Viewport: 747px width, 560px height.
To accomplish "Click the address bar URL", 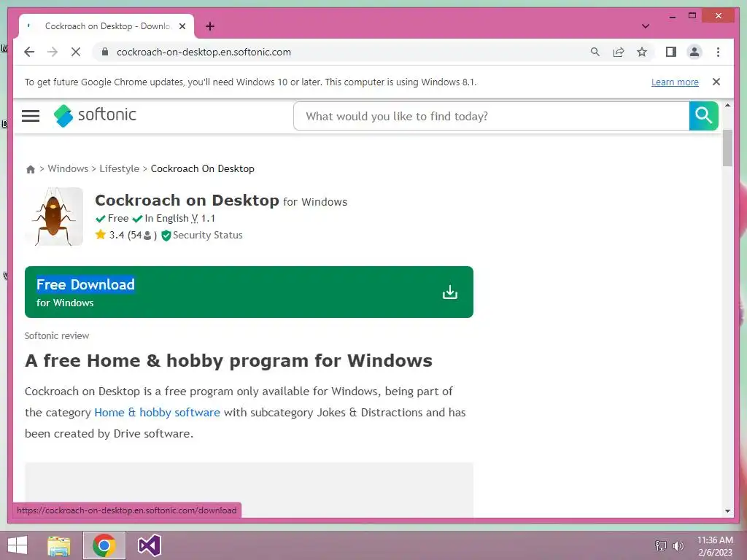I will [204, 52].
